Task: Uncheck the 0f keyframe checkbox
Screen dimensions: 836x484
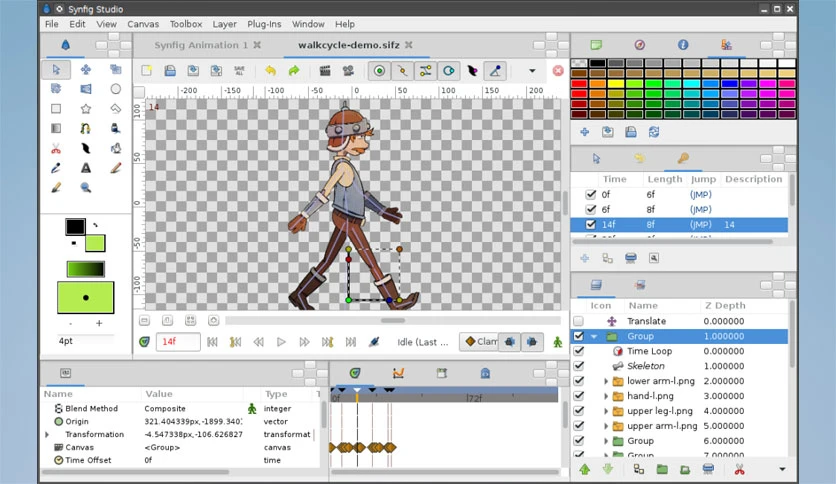Action: pyautogui.click(x=590, y=195)
